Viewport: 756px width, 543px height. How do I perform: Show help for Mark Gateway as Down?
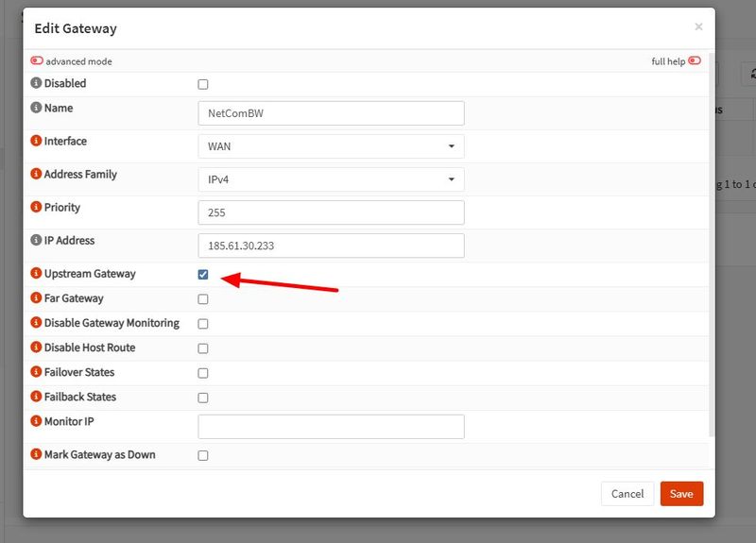click(36, 454)
